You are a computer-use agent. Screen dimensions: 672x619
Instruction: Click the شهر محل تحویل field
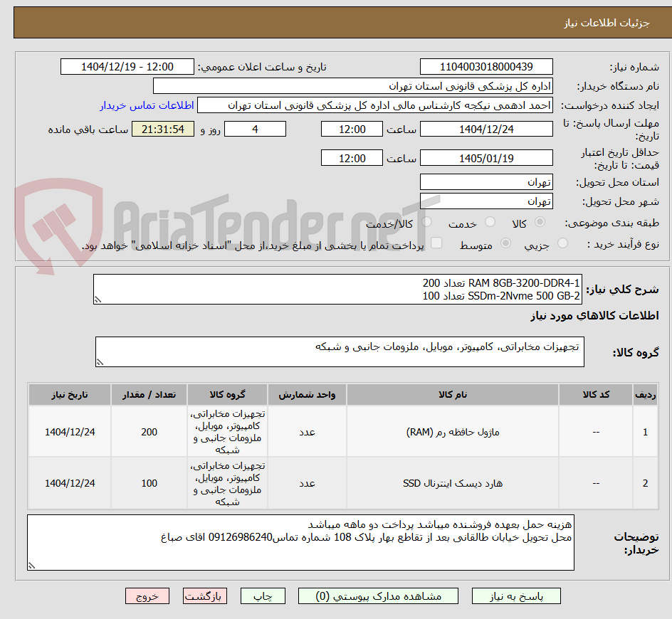(x=486, y=201)
